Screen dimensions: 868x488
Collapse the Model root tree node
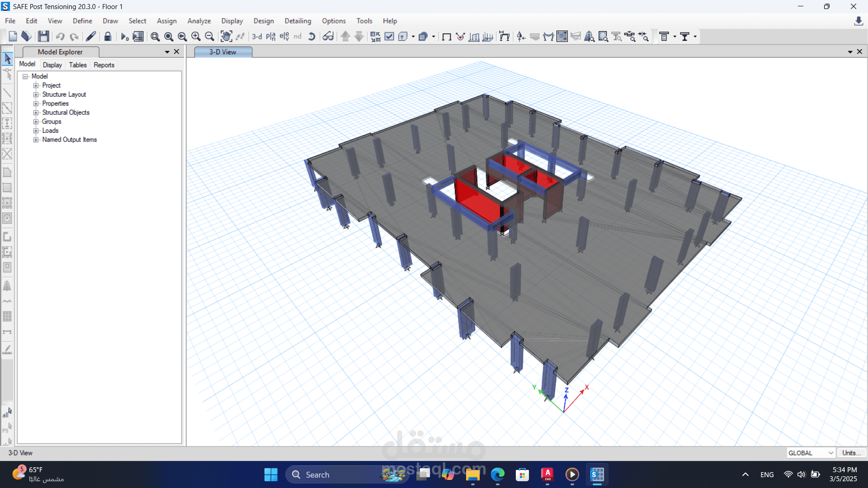coord(25,76)
